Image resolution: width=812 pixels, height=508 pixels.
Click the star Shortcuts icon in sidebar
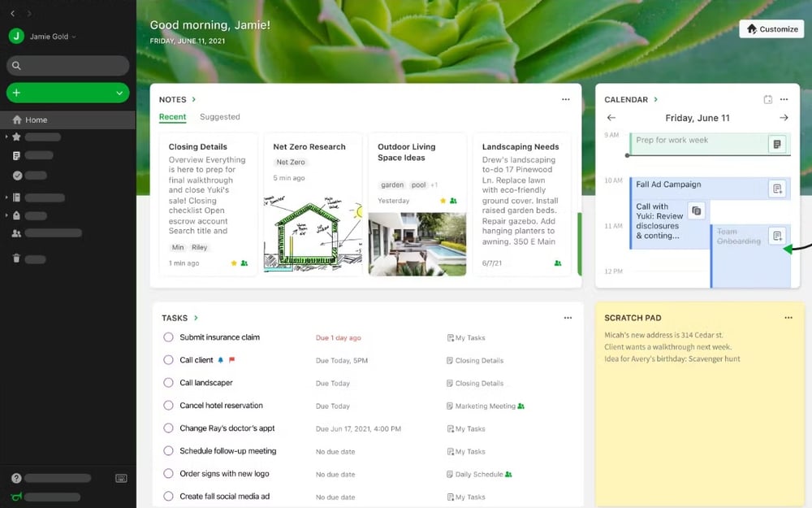16,137
